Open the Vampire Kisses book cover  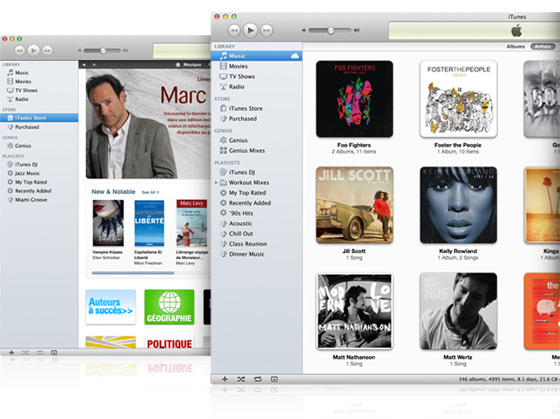tap(108, 223)
